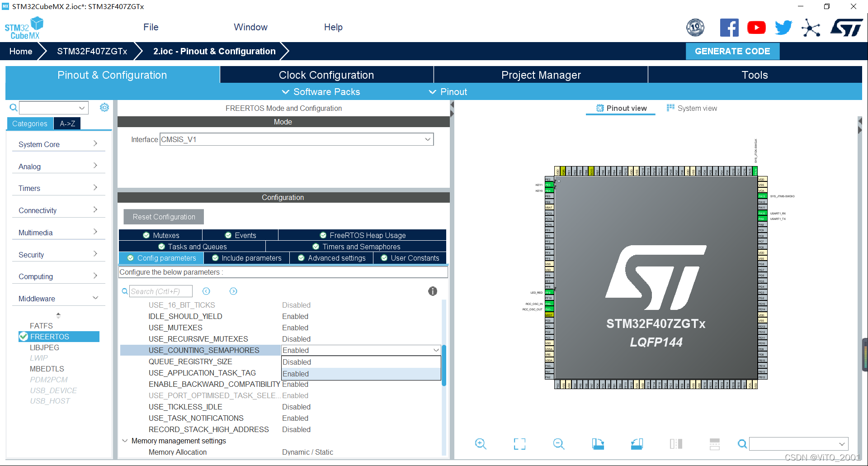Image resolution: width=868 pixels, height=466 pixels.
Task: Open the Facebook icon link
Action: click(x=729, y=28)
